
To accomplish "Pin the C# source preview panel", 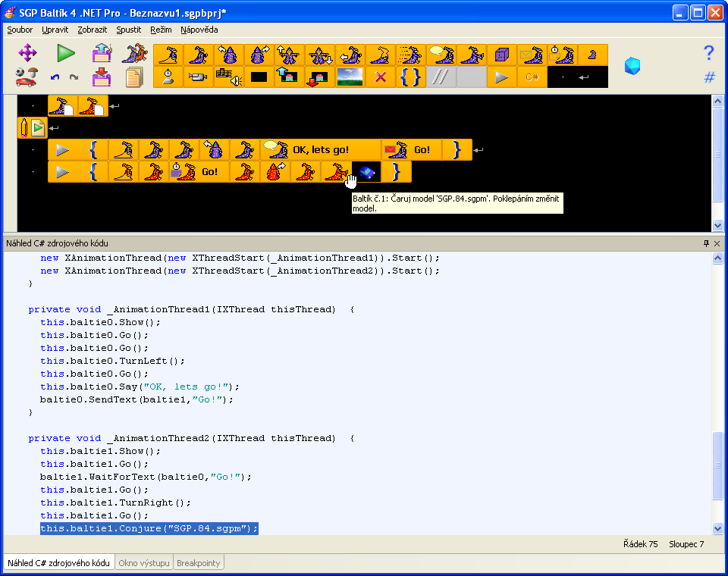I will click(706, 243).
